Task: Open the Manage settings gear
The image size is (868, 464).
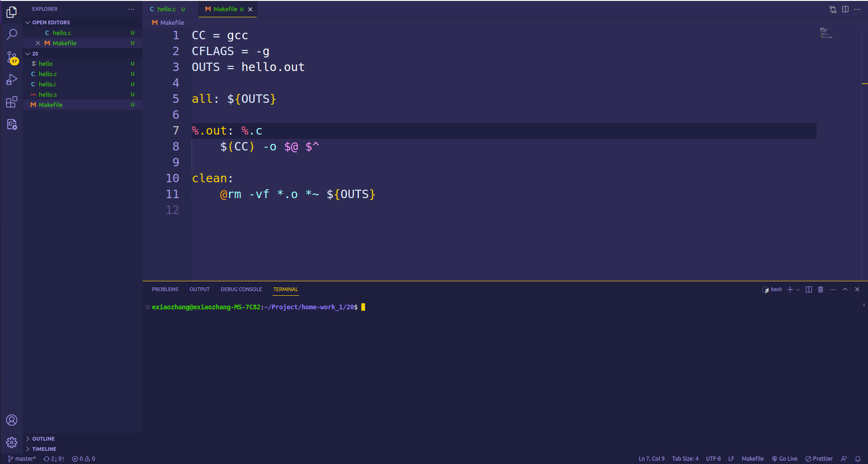Action: 12,442
